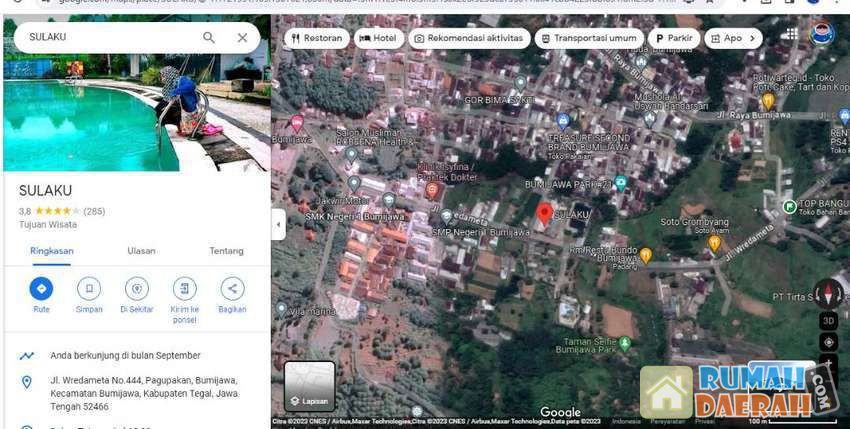Click the compass icon on map

[x=828, y=293]
